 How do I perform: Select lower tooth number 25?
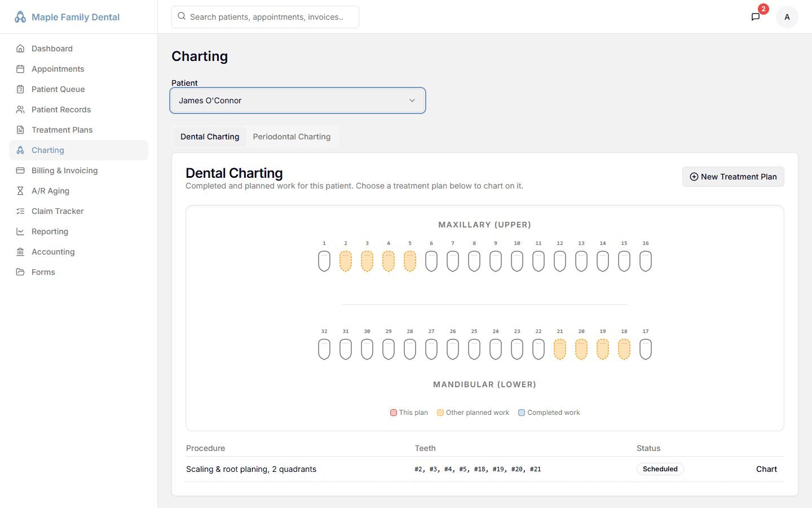(474, 349)
